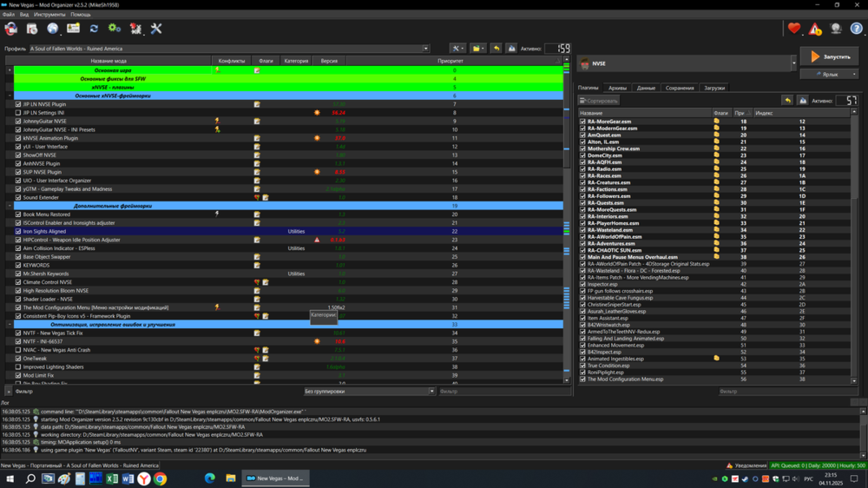The image size is (868, 488).
Task: Expand the Основная игра separator
Action: [10, 70]
